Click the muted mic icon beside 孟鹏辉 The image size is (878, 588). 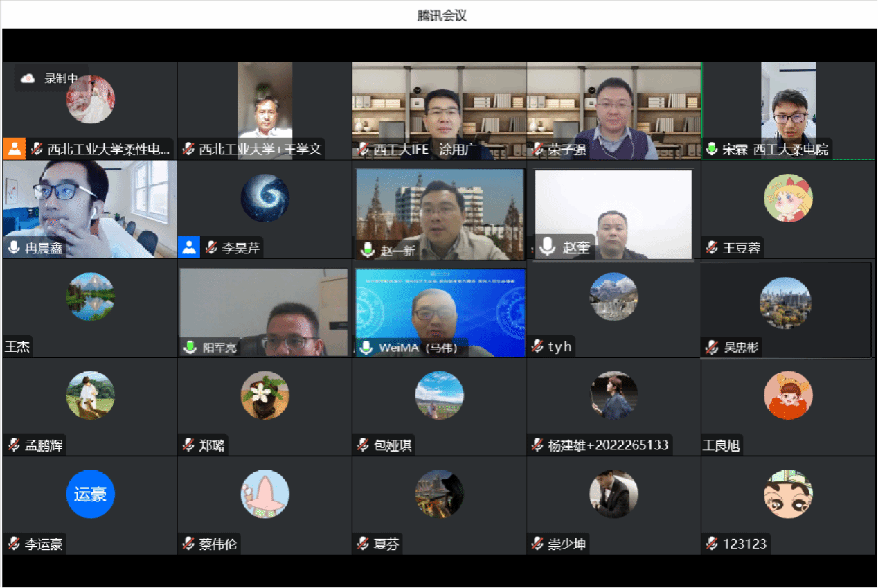coord(14,445)
